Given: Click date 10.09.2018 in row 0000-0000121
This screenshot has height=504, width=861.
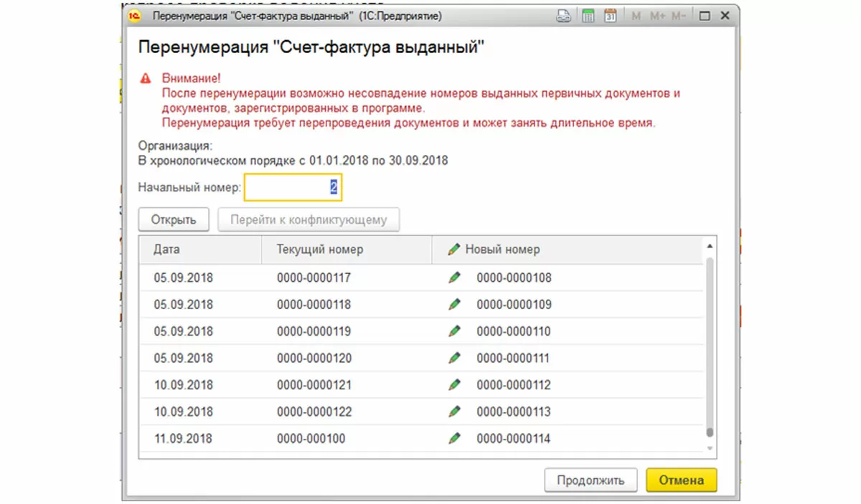Looking at the screenshot, I should pos(184,385).
